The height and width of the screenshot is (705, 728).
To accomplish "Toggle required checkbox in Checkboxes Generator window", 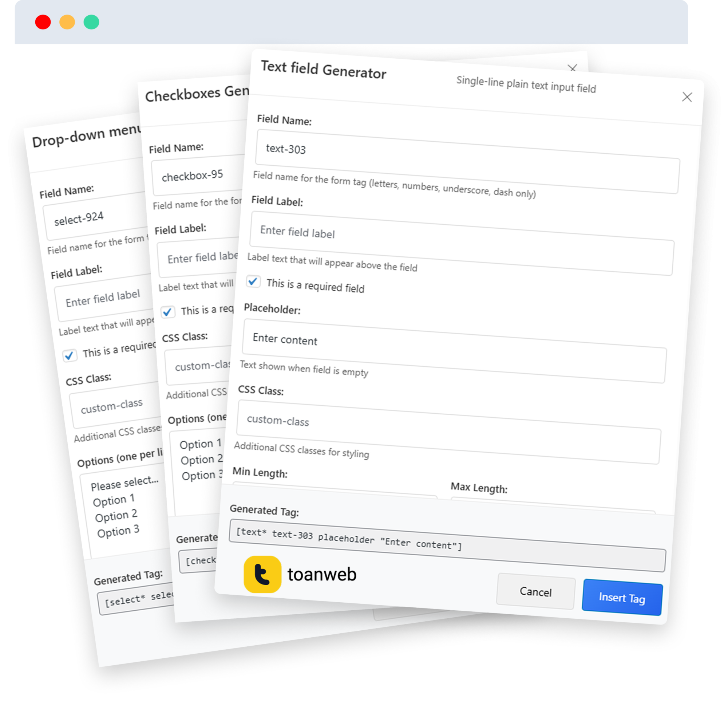I will pyautogui.click(x=168, y=312).
